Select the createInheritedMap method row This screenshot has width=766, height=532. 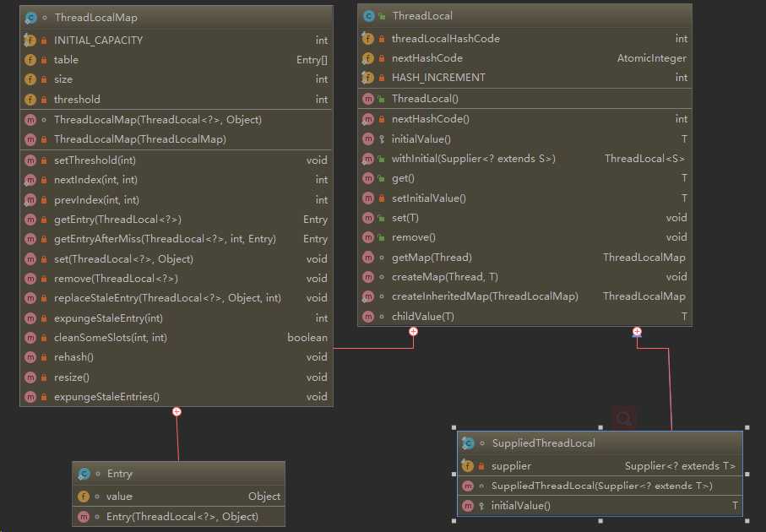524,296
